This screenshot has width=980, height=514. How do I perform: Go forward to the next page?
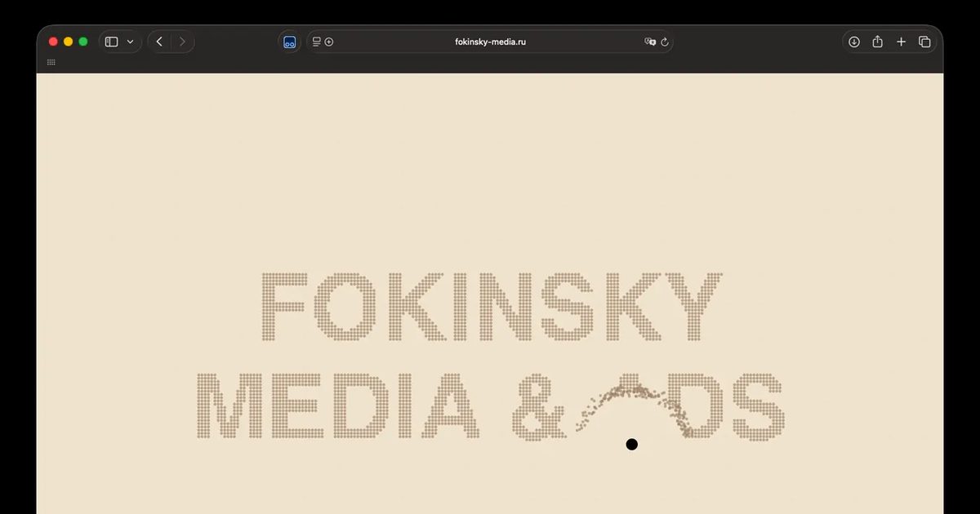[182, 42]
